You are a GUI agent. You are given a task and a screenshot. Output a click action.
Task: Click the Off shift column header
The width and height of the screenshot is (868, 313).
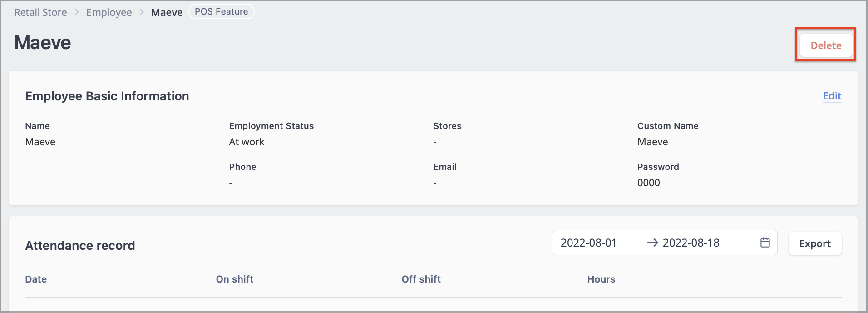coord(421,279)
